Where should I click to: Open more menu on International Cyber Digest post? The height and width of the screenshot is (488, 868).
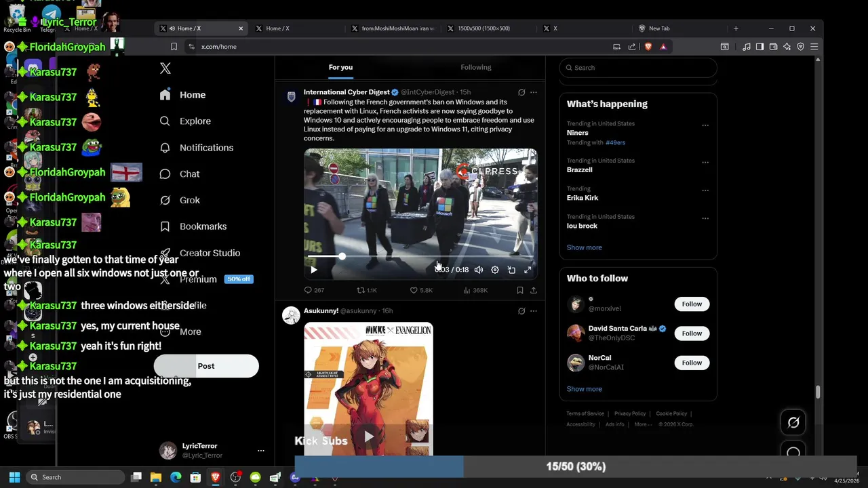[x=534, y=92]
